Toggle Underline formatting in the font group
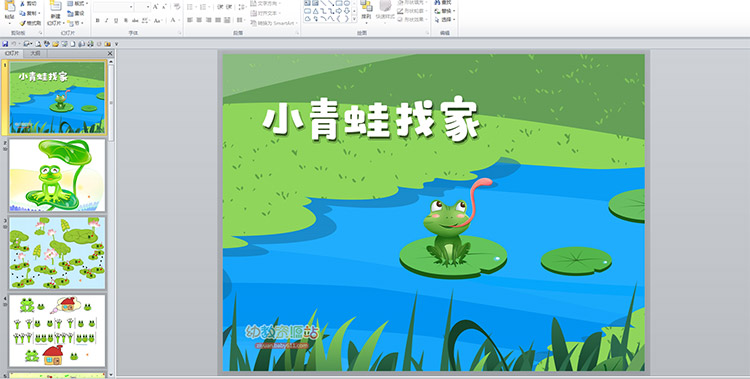Viewport: 750px width, 379px height. pos(116,21)
